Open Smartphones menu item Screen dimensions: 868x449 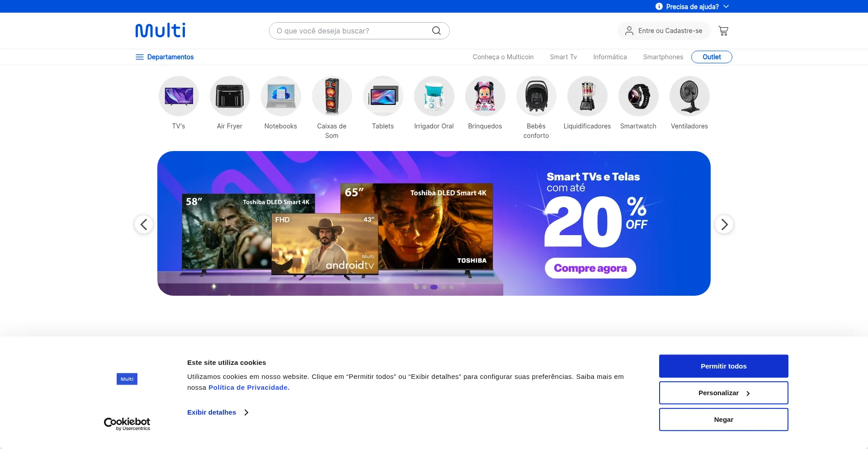(x=663, y=57)
